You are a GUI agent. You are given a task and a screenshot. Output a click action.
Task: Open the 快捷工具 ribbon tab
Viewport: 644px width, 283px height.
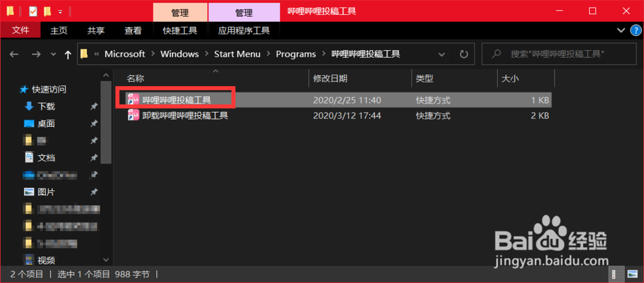coord(180,30)
